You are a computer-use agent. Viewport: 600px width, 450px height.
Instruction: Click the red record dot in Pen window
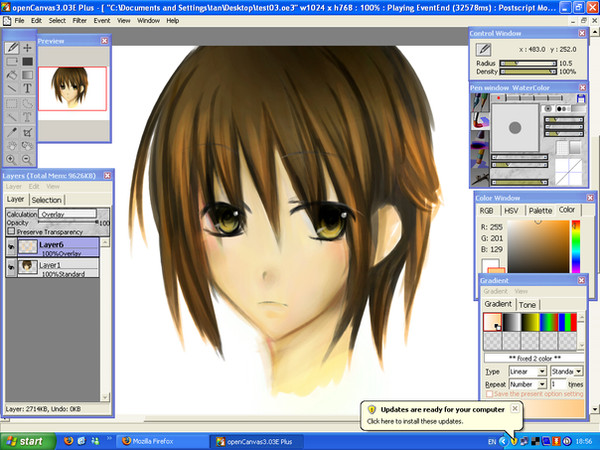(499, 98)
